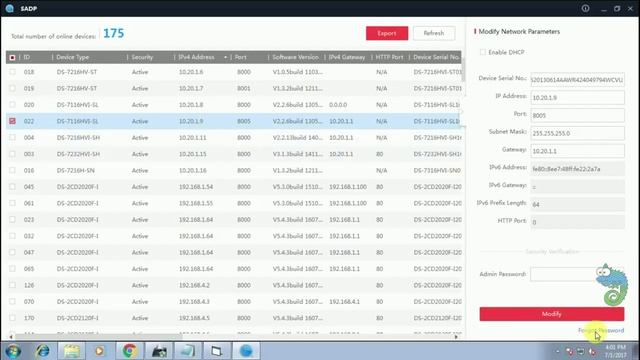
Task: Click the red Modify button
Action: point(552,314)
